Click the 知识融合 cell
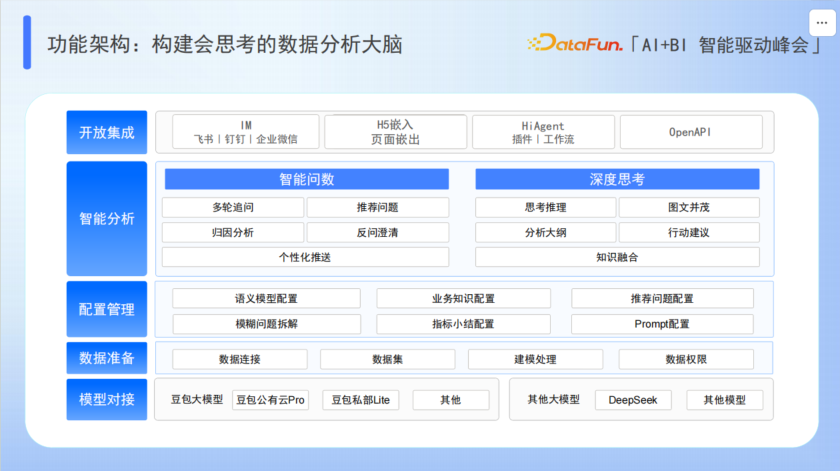This screenshot has width=840, height=471. 617,257
